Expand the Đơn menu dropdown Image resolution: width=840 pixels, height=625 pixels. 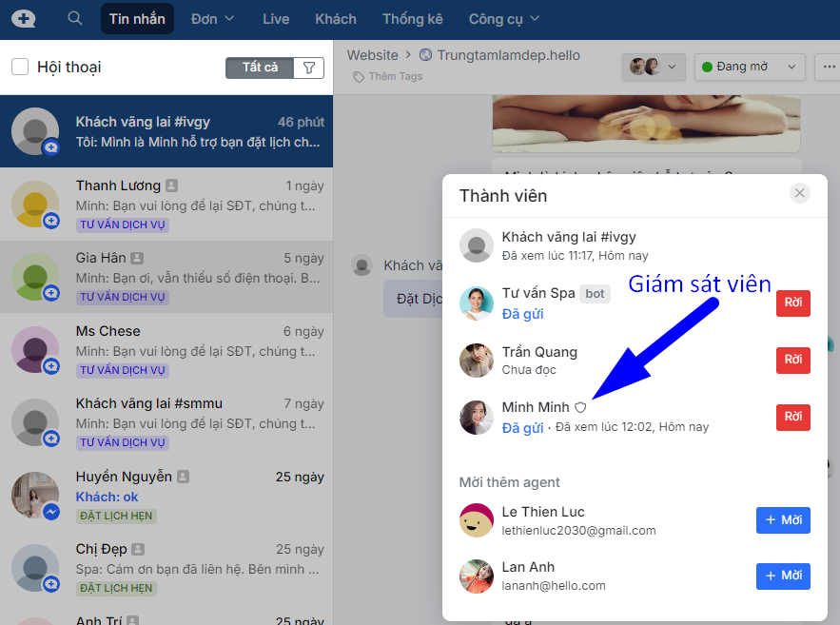(x=209, y=19)
